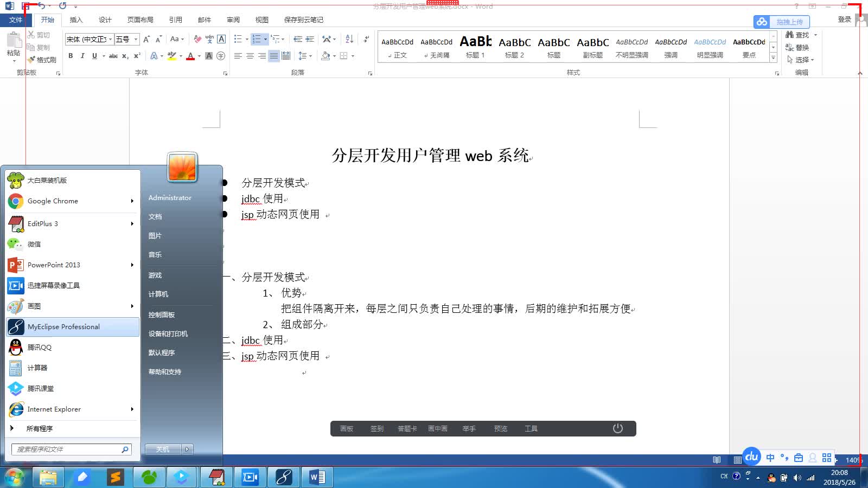The image size is (868, 488).
Task: Apply bold formatting to text
Action: click(x=71, y=55)
